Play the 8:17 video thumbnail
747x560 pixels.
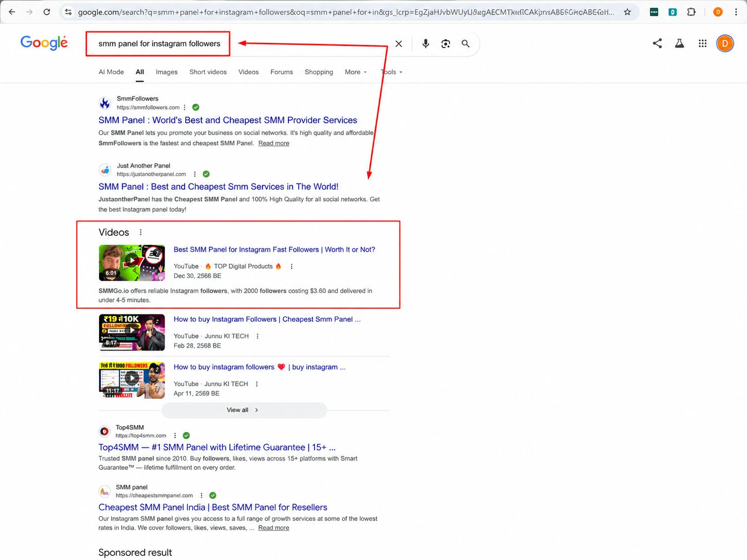pos(132,332)
